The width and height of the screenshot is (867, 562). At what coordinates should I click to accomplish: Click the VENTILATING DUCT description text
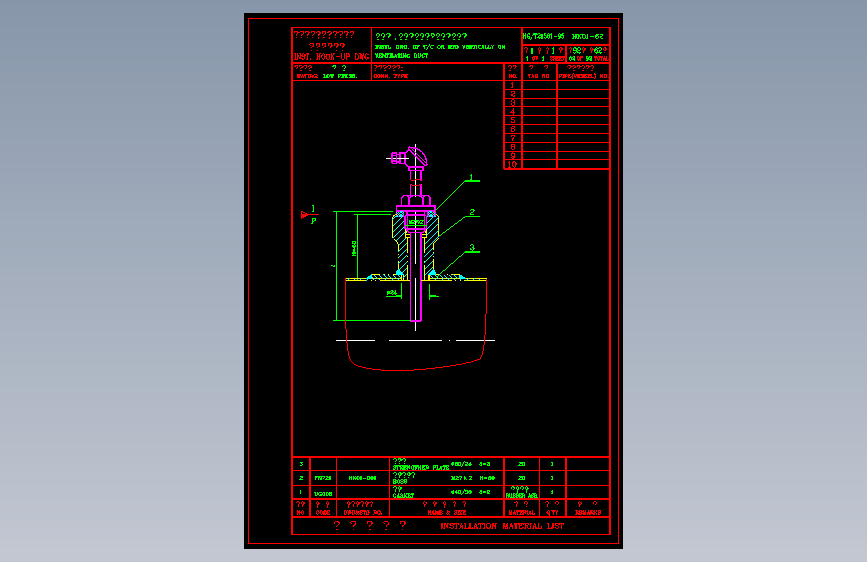[401, 56]
